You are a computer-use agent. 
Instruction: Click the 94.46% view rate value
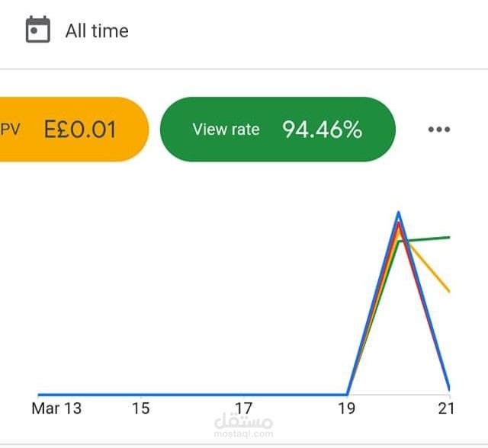click(322, 130)
